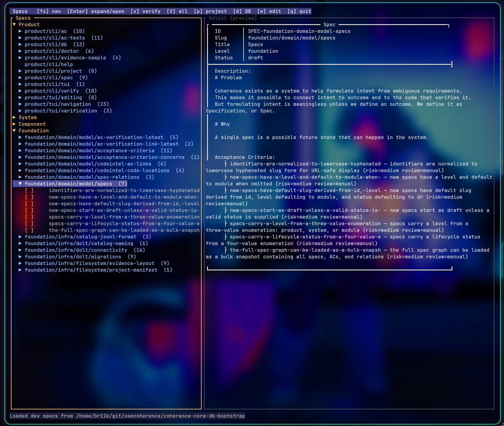Check the-full-spec-graph-can-be-loaded checkbox
Image resolution: width=504 pixels, height=426 pixels.
coord(29,230)
